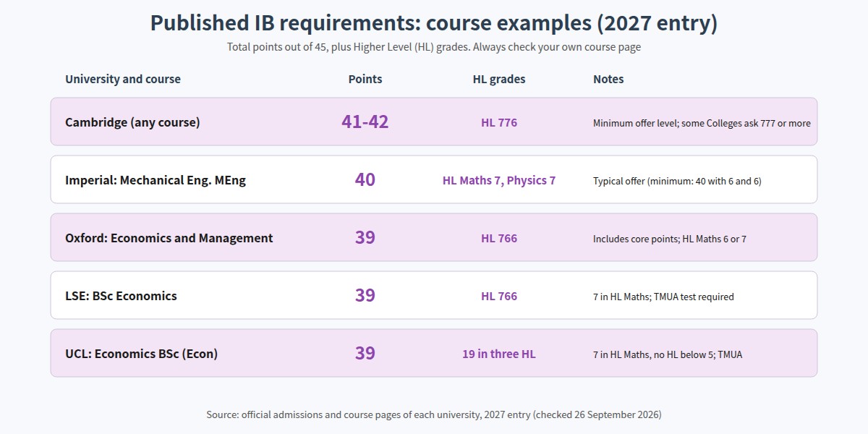868x434 pixels.
Task: Click '39' points in the UCL row
Action: click(365, 353)
